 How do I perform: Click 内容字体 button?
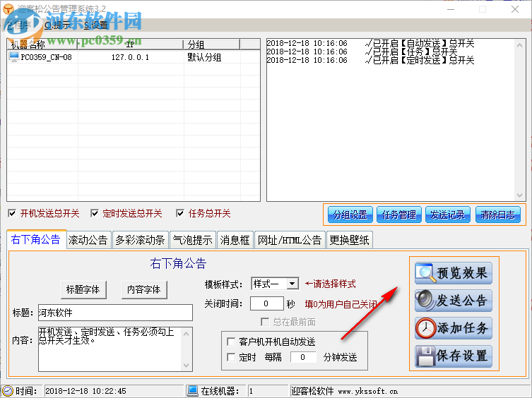click(x=144, y=290)
